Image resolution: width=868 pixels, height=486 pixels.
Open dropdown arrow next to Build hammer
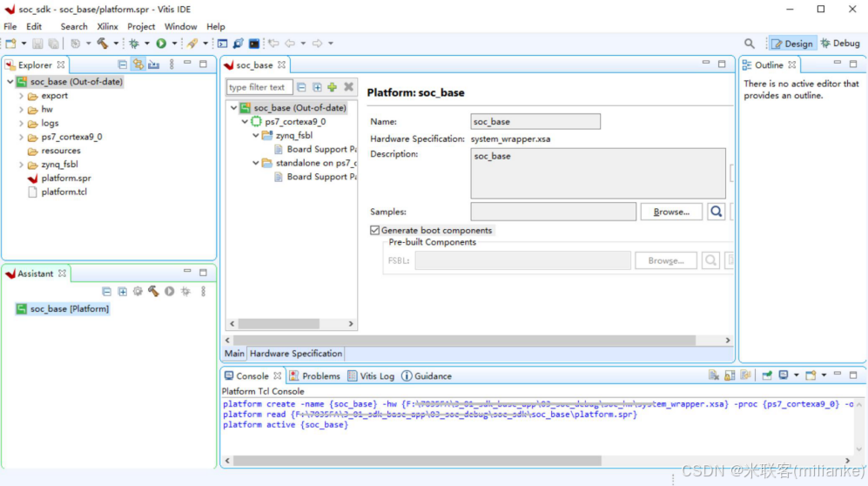(116, 44)
